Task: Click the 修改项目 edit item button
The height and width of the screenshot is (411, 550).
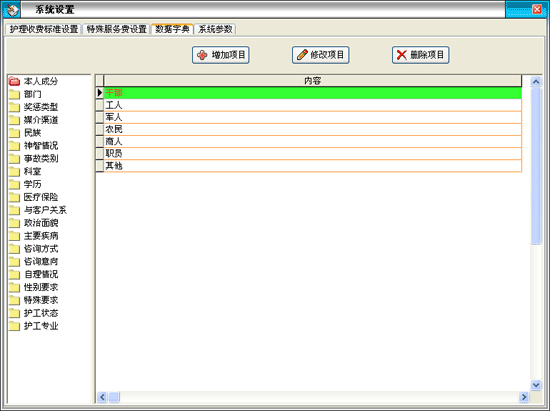Action: (x=321, y=55)
